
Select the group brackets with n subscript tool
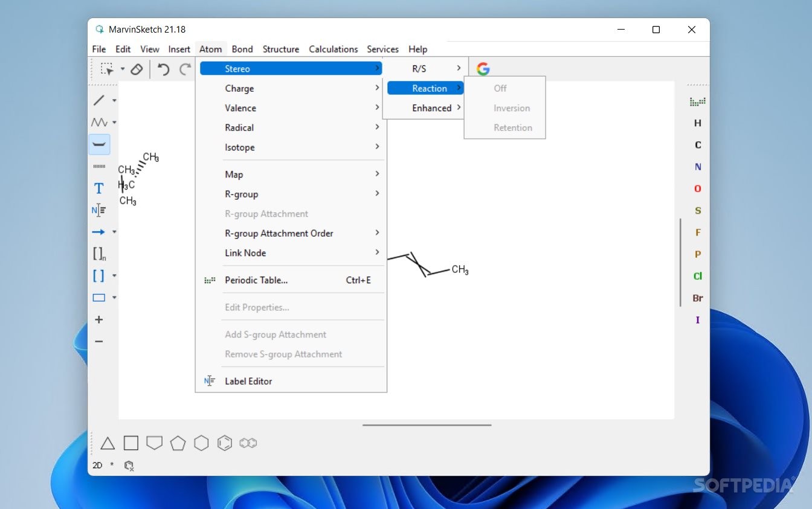[x=99, y=254]
